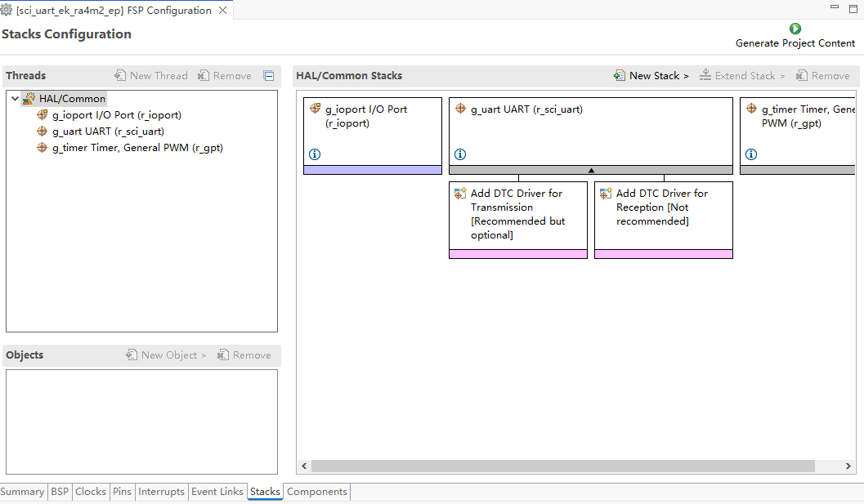Screen dimensions: 864x504
Task: Click the New Thread icon
Action: 119,75
